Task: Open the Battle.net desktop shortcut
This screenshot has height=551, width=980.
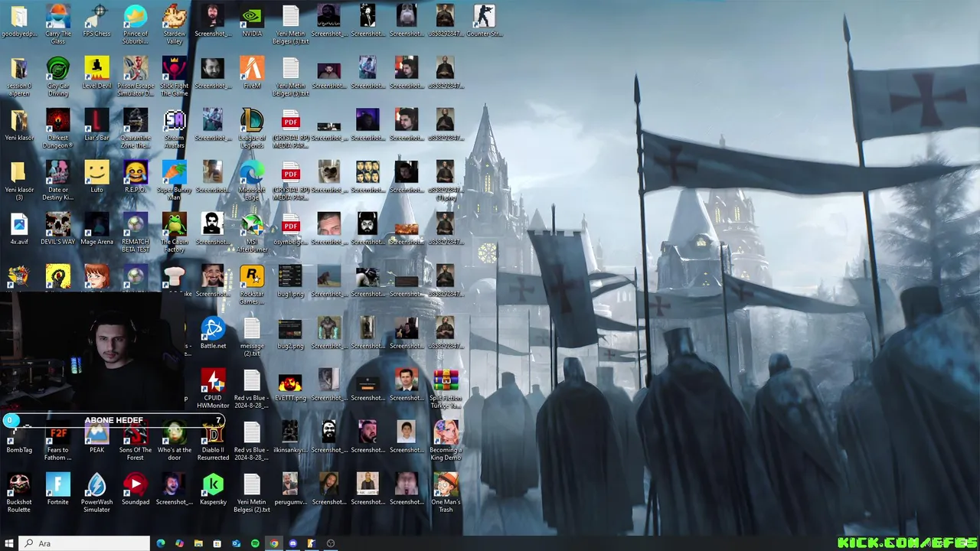Action: 213,334
